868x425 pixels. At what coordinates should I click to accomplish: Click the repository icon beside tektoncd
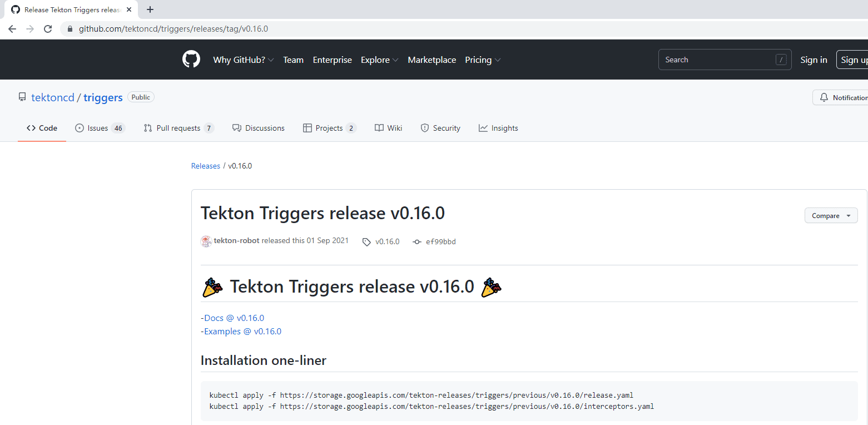click(x=22, y=97)
